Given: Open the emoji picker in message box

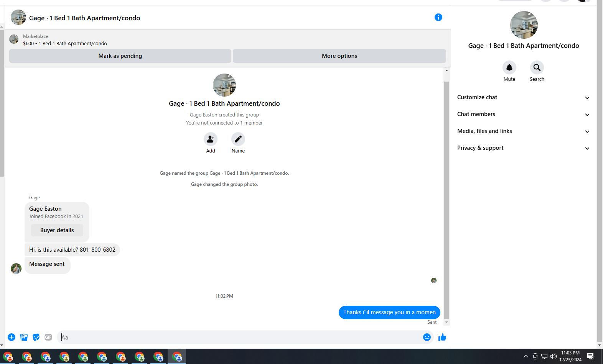Looking at the screenshot, I should (427, 337).
